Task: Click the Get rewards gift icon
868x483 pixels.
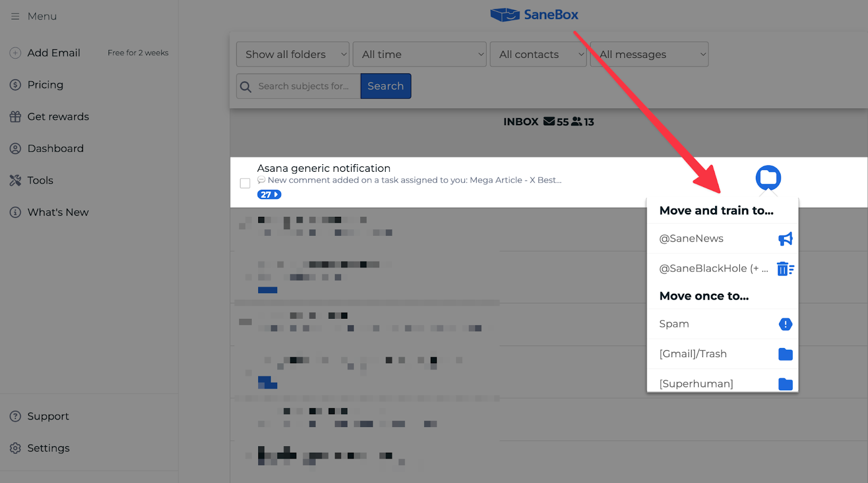Action: (x=15, y=117)
